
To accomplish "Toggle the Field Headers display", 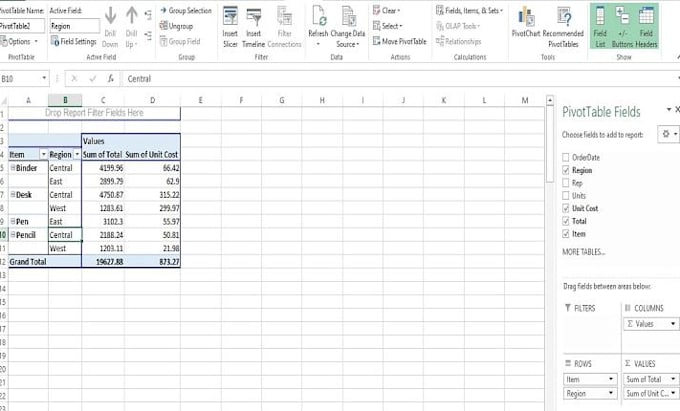I will 646,26.
